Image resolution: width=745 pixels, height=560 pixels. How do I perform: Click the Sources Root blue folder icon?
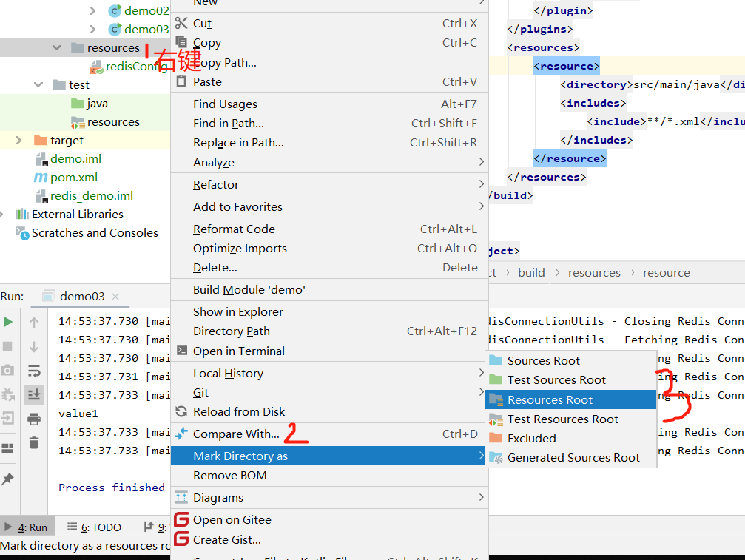point(496,360)
